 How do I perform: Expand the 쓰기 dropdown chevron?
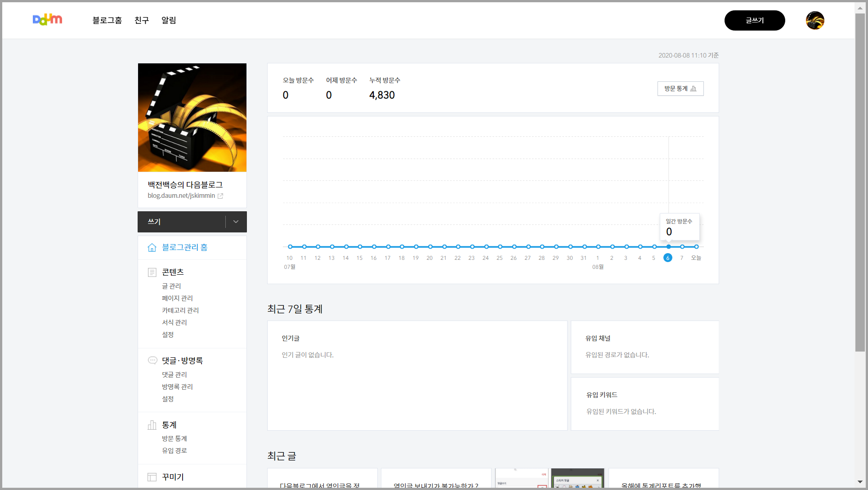coord(236,222)
